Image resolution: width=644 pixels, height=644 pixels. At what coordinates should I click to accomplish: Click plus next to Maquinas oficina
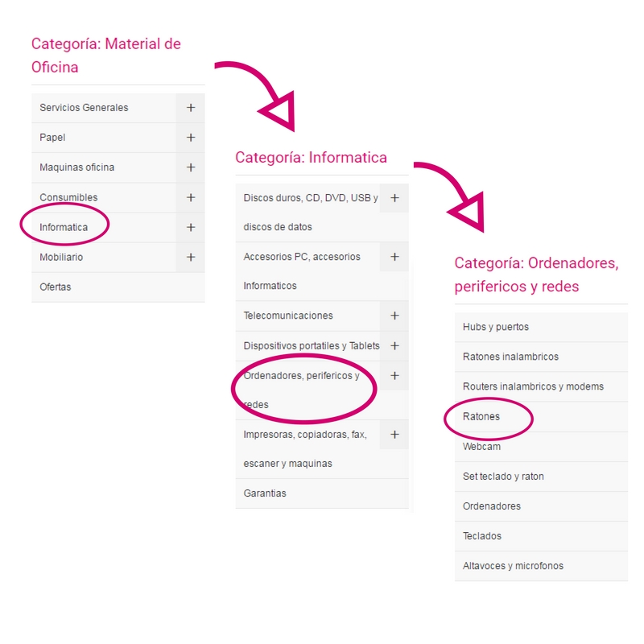point(191,167)
